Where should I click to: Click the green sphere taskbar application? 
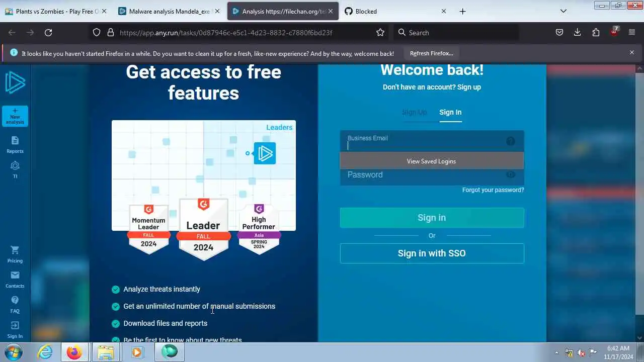point(170,352)
